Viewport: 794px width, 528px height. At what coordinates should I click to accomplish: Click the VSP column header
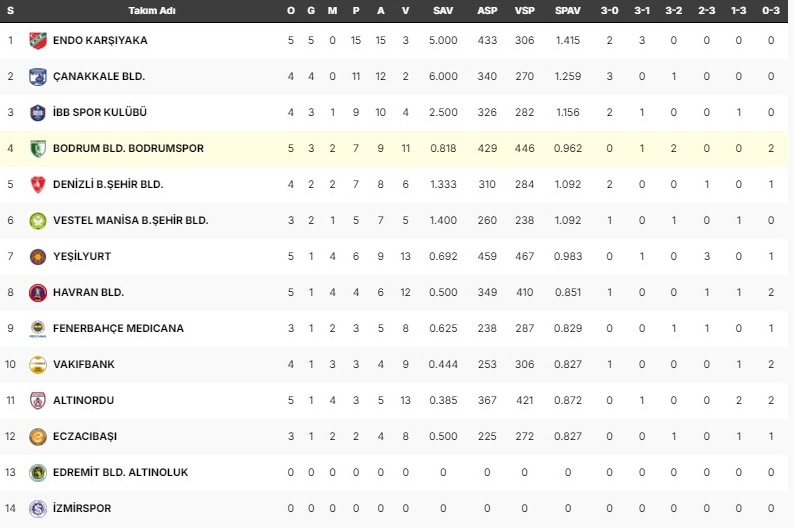coord(523,9)
